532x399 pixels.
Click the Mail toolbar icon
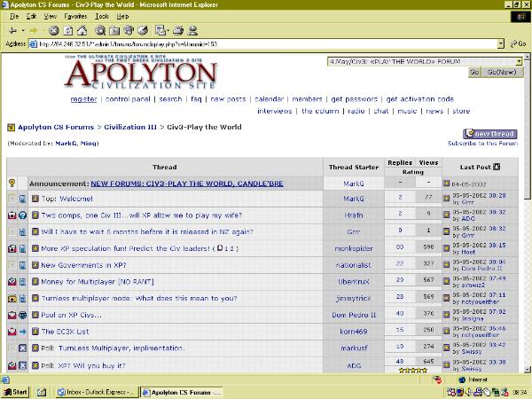click(160, 31)
